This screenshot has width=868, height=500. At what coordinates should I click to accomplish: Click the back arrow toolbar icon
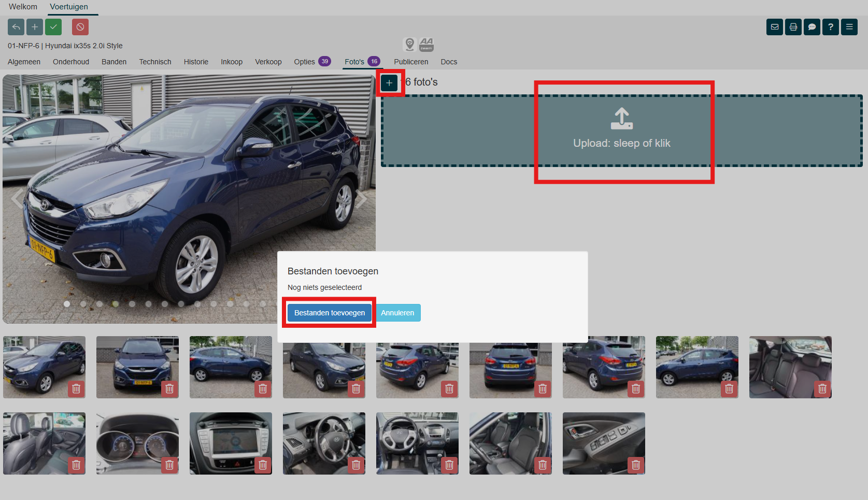point(16,27)
